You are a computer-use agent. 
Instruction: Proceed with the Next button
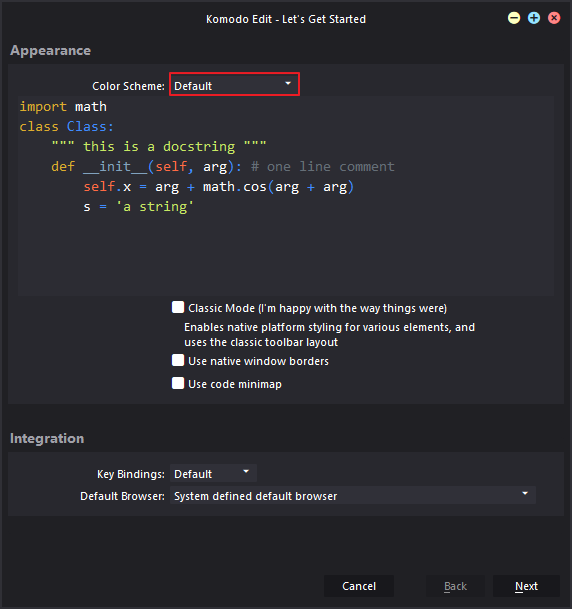526,586
